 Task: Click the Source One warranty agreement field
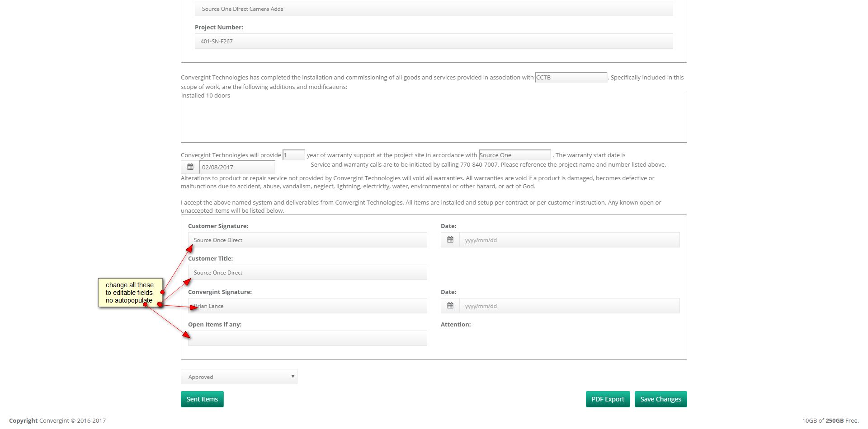tap(514, 155)
